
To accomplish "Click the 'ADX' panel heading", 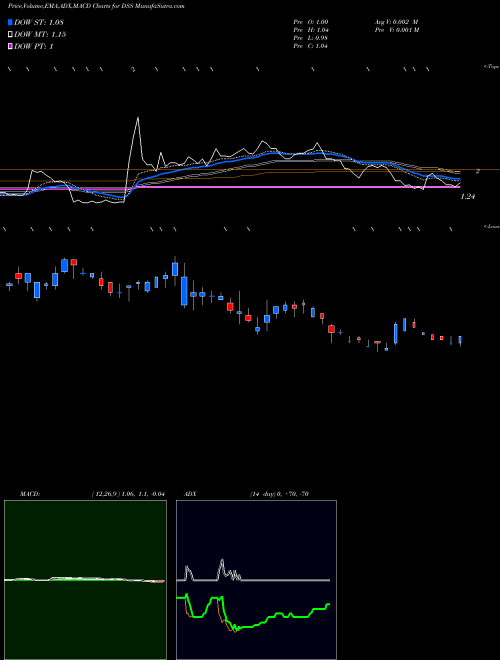I will [191, 494].
